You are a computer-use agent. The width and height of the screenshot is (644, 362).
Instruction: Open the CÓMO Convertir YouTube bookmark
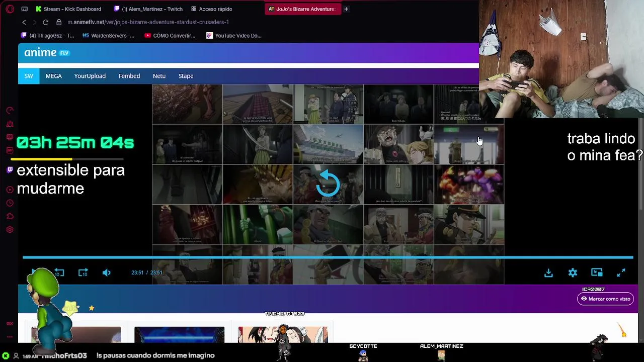170,36
